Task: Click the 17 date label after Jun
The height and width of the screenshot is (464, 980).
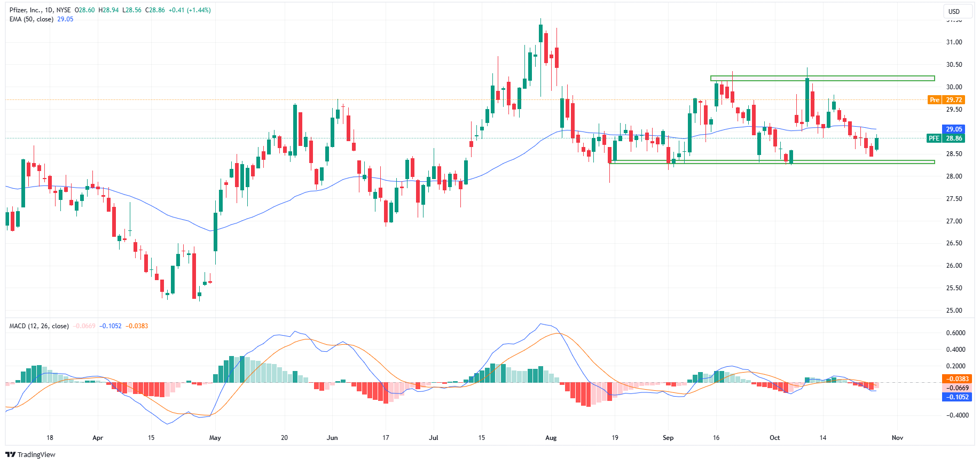Action: click(x=386, y=438)
